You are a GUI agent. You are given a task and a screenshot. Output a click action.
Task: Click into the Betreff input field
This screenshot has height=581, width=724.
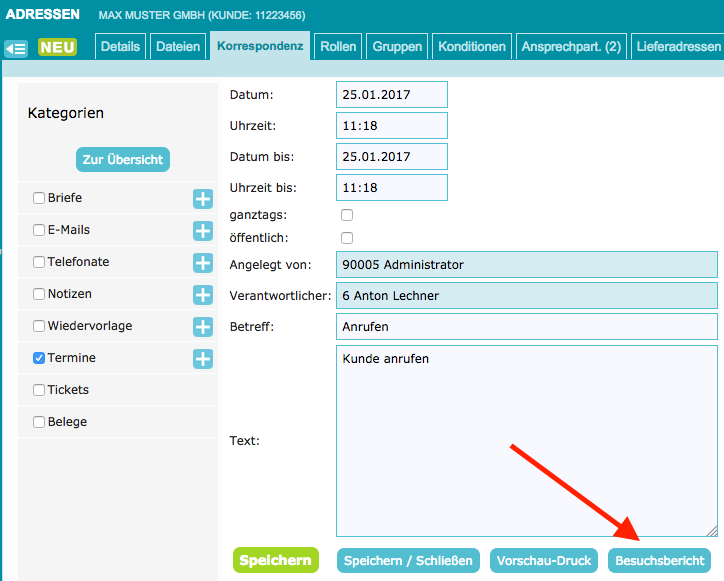click(527, 327)
